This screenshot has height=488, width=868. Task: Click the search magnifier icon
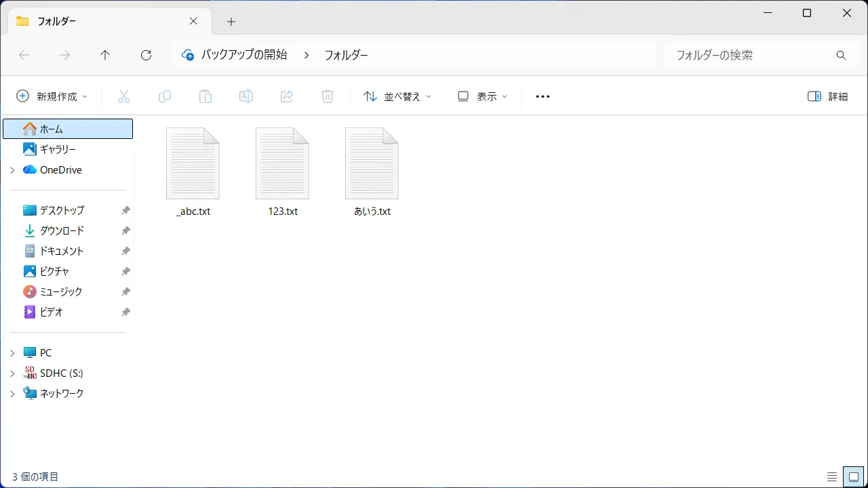841,56
